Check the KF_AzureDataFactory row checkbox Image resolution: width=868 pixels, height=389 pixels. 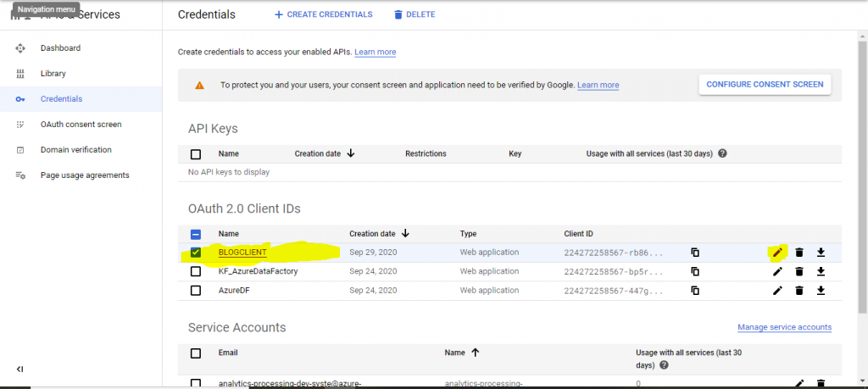196,272
